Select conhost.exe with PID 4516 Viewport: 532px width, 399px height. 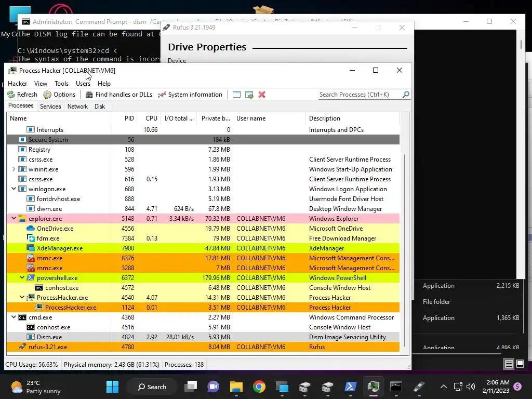click(x=203, y=327)
